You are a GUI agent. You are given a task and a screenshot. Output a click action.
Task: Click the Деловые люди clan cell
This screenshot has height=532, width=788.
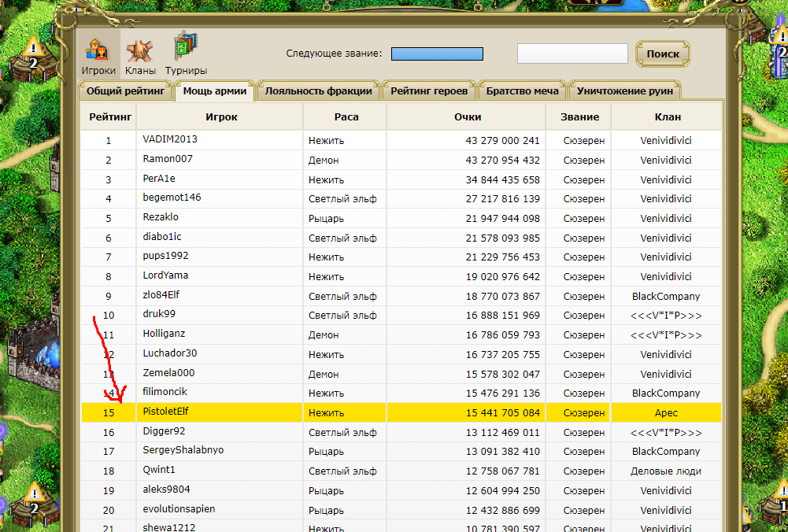666,471
